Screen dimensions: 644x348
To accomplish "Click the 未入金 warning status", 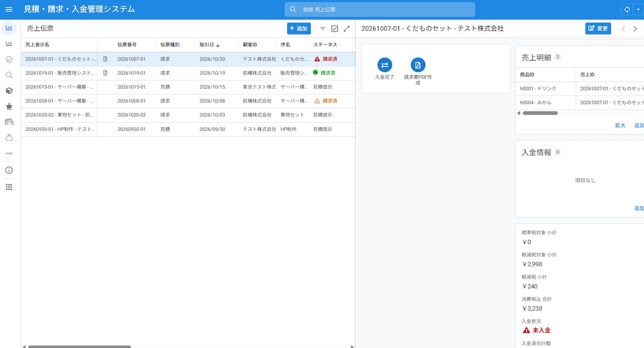I will [536, 330].
